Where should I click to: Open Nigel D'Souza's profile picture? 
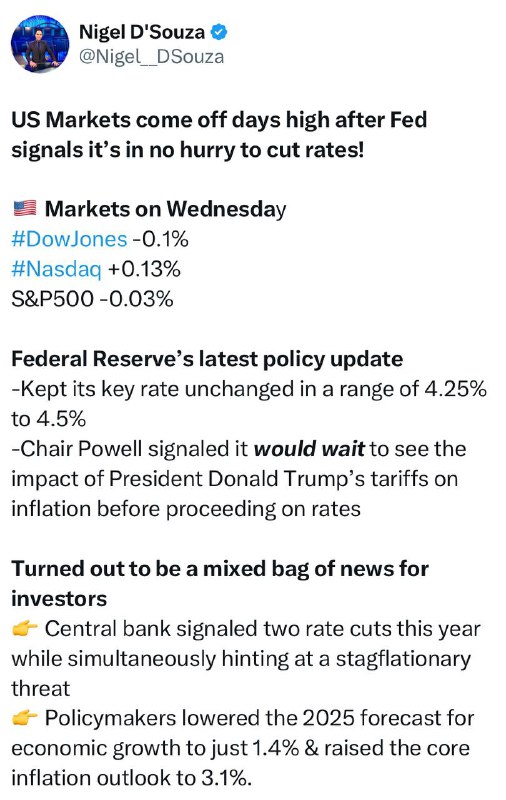click(x=40, y=43)
